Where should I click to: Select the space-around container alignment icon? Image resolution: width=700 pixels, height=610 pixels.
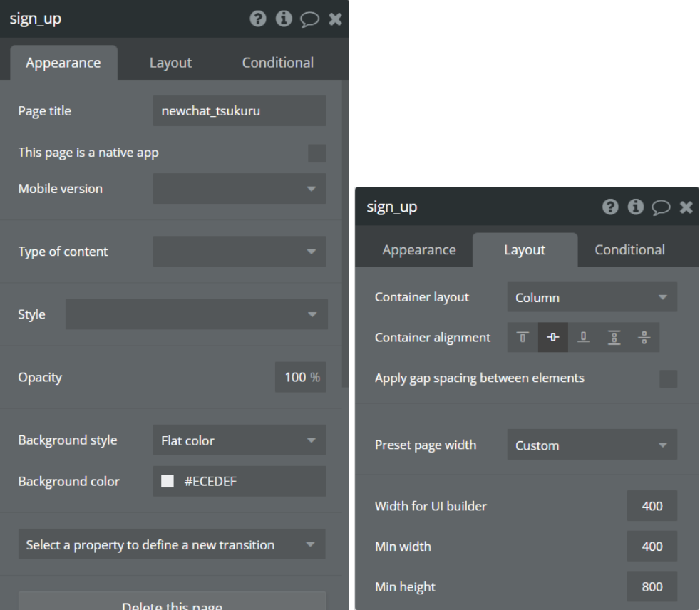tap(644, 338)
